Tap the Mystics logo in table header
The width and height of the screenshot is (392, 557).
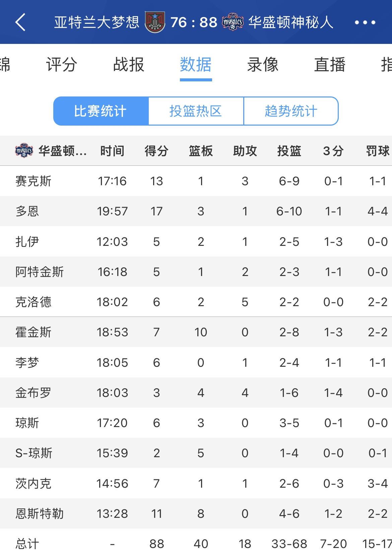[24, 151]
